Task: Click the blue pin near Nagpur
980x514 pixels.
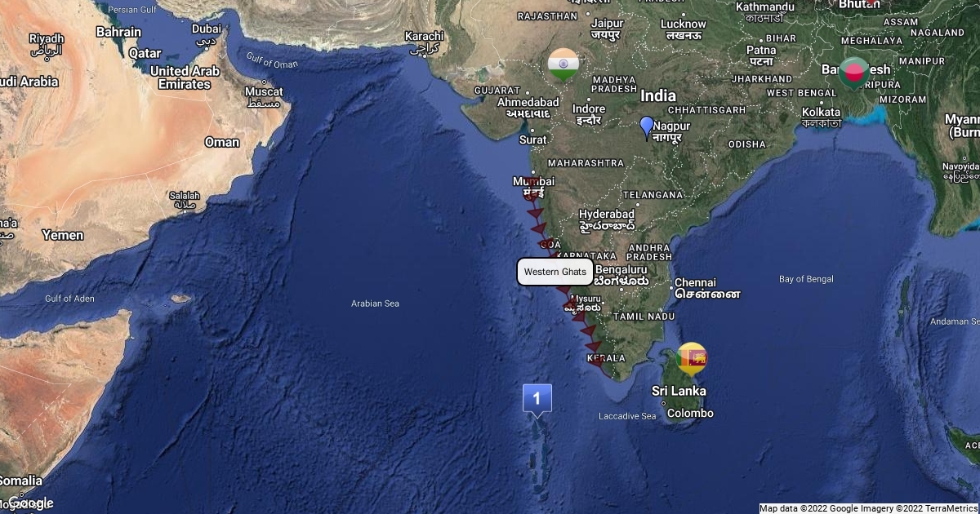Action: tap(647, 128)
